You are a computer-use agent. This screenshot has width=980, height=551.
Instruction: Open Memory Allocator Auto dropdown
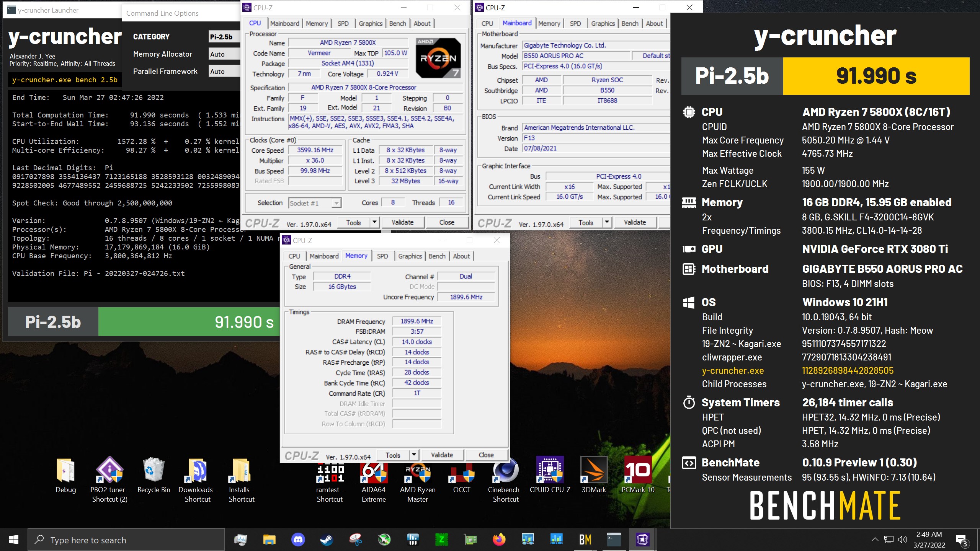click(x=224, y=54)
